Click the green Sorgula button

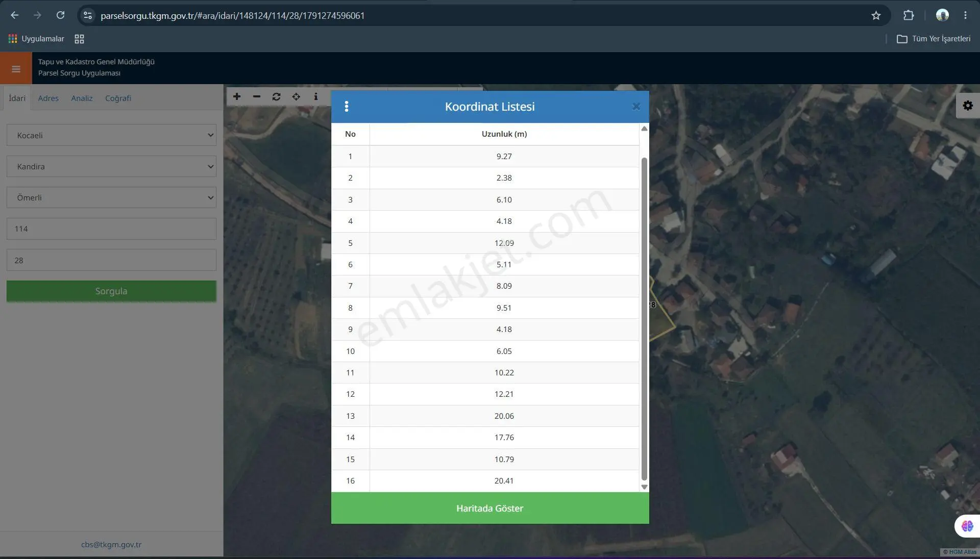pos(111,291)
